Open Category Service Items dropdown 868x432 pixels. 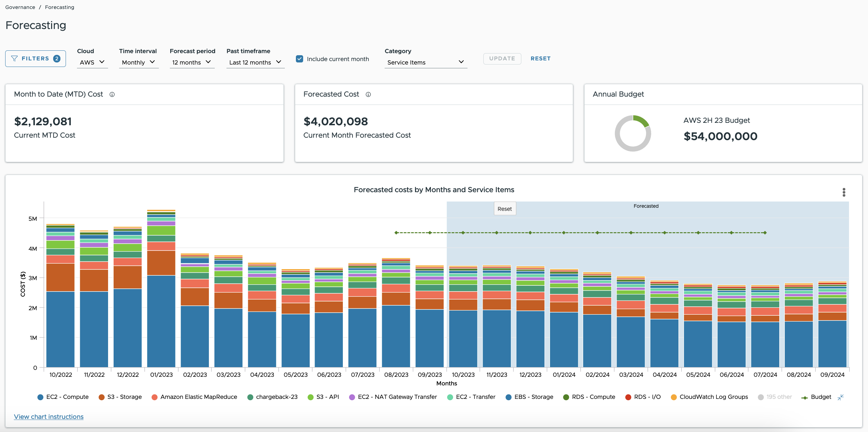coord(425,62)
